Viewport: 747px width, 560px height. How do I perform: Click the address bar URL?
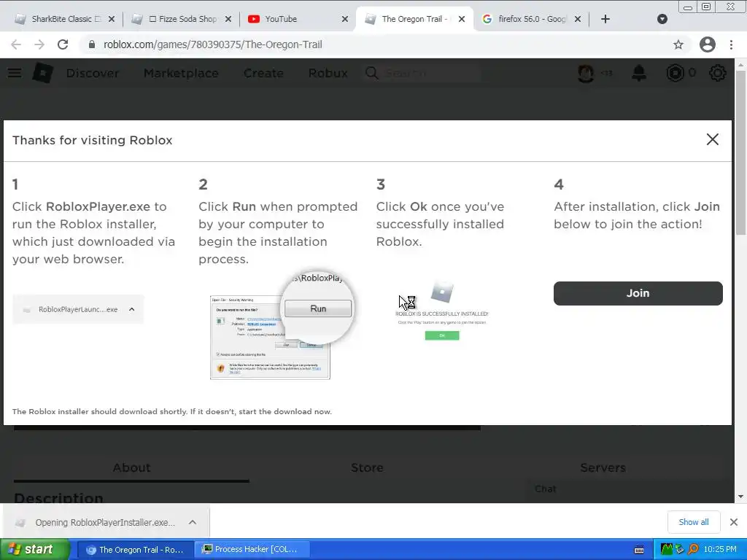click(x=213, y=44)
